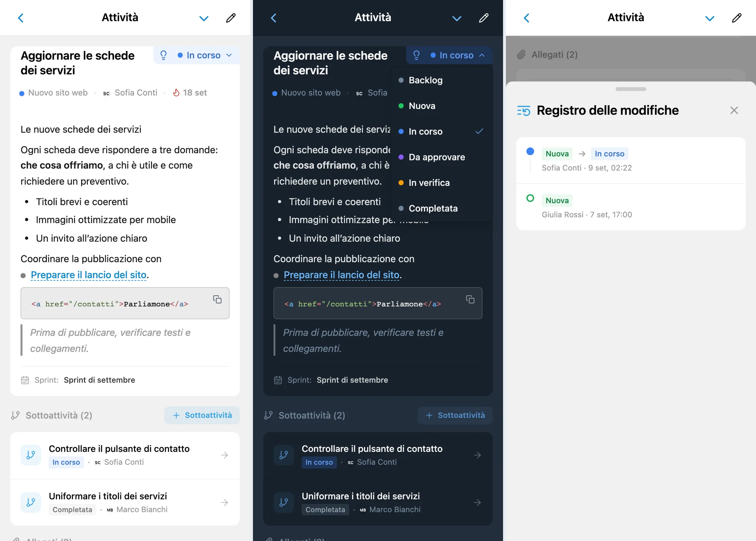Click lightbulb icon in light panel status chip
Image resolution: width=756 pixels, height=541 pixels.
pos(163,55)
